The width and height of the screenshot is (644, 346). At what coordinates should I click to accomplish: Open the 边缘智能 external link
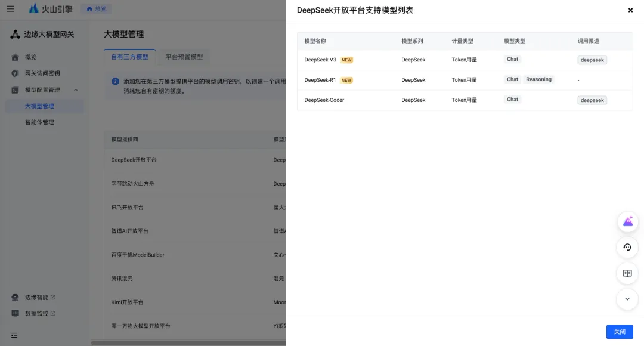[x=40, y=297]
